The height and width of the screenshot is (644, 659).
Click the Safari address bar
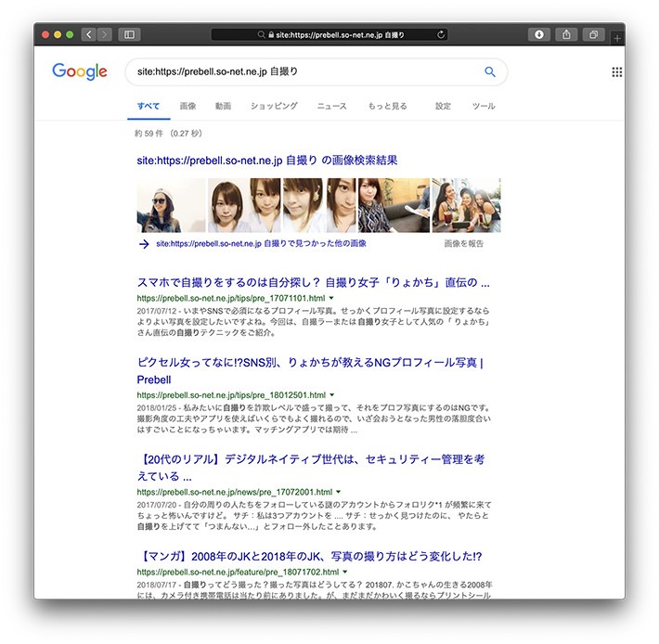click(329, 34)
